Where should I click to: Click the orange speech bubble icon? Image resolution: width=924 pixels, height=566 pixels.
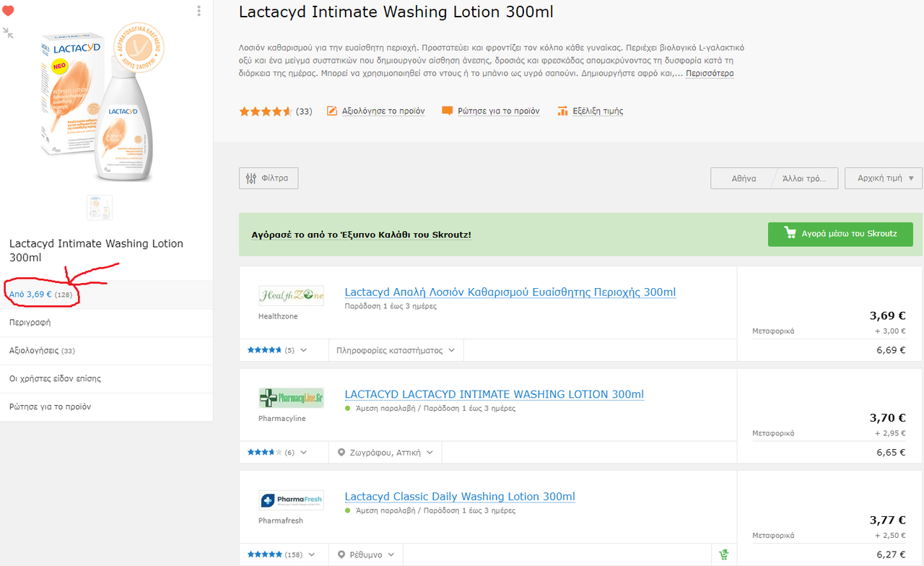click(448, 111)
